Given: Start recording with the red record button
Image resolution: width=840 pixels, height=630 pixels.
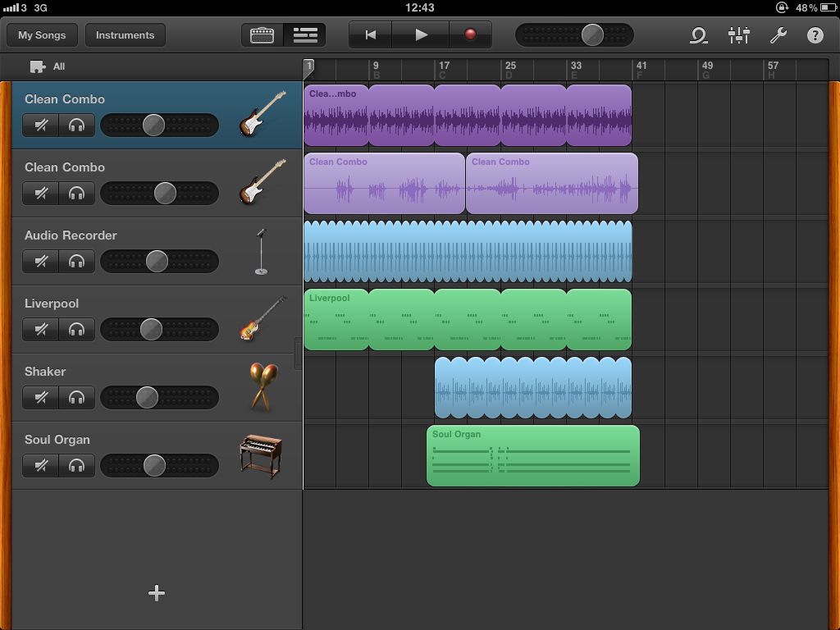Looking at the screenshot, I should (x=471, y=35).
